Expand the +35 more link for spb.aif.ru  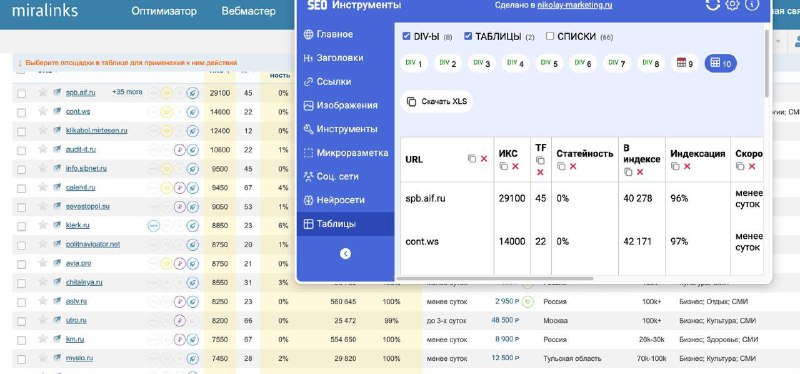127,92
